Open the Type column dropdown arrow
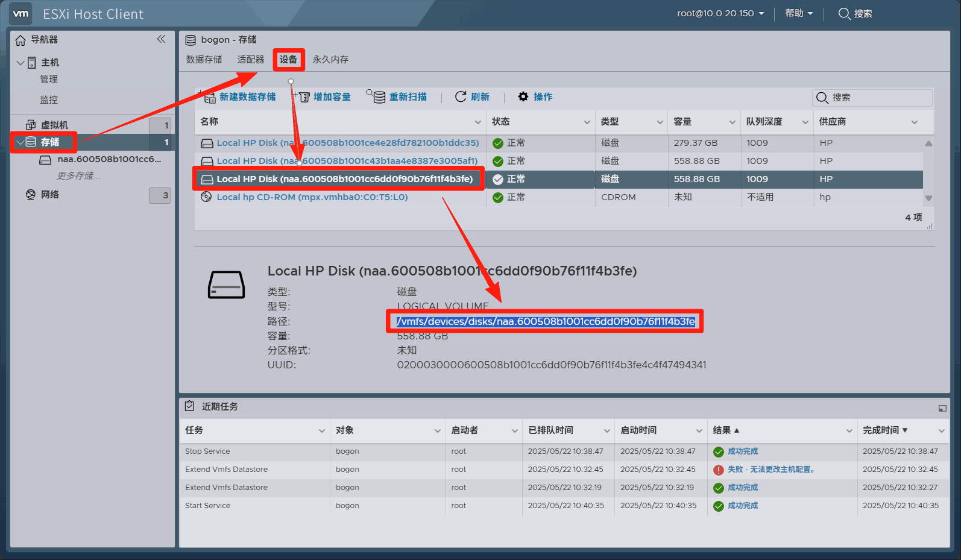This screenshot has width=961, height=560. [660, 122]
